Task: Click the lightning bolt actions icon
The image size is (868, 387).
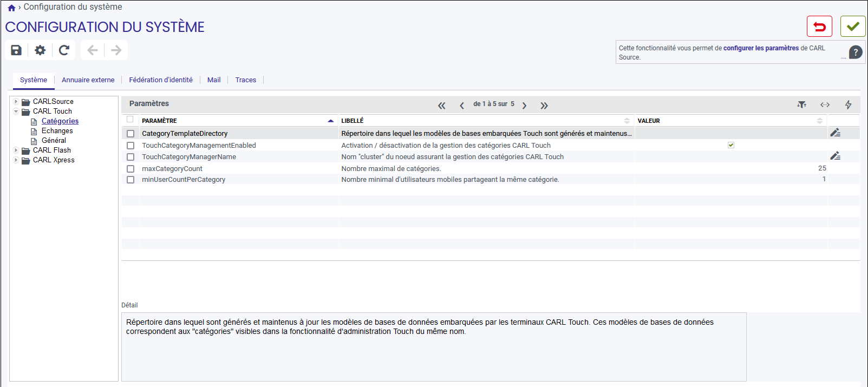Action: tap(848, 104)
